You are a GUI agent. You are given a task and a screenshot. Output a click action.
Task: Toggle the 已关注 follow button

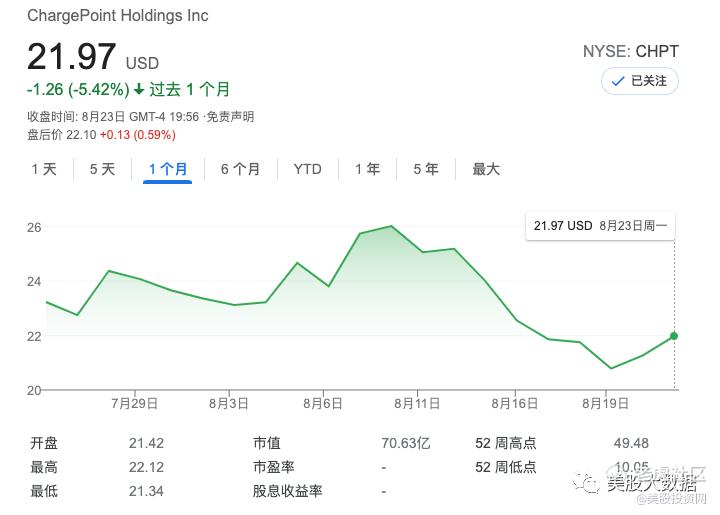[x=640, y=81]
